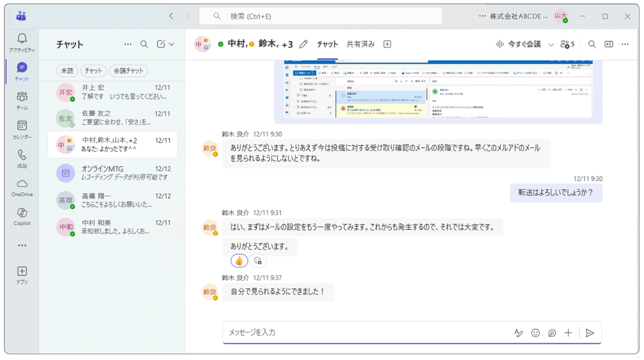Screen dimensions: 644x360
Task: Click the メッセージを入力 message field
Action: pyautogui.click(x=322, y=333)
